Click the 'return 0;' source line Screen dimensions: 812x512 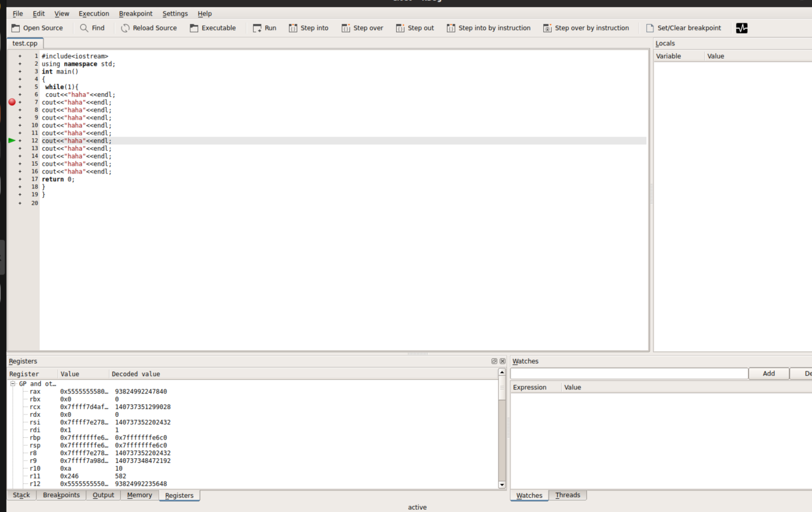coord(58,179)
